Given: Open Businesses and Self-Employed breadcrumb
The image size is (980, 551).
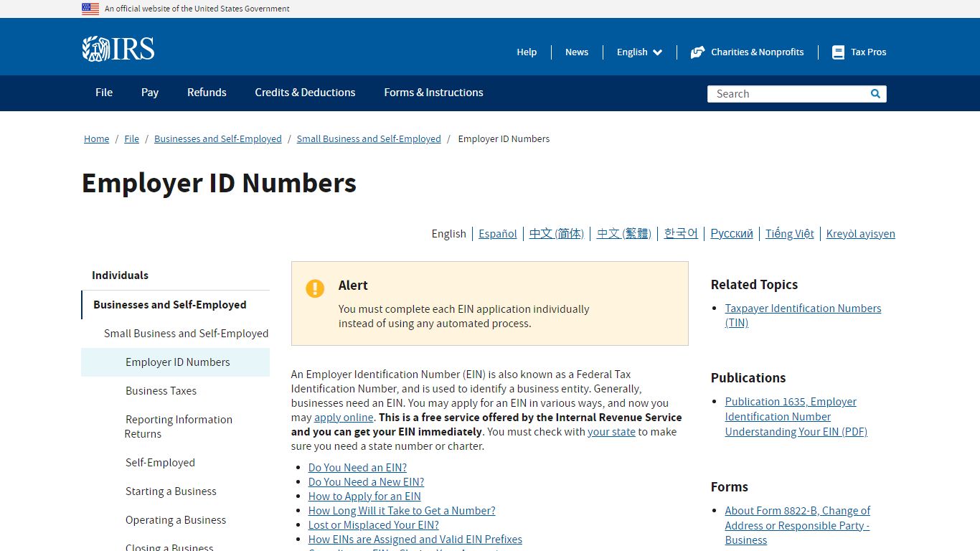Looking at the screenshot, I should [218, 139].
